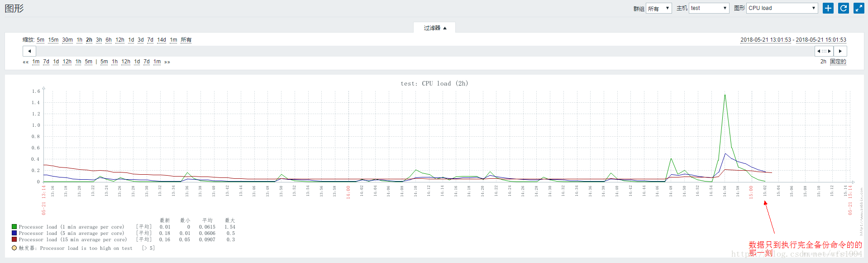Click the right arrow scroll button

840,51
